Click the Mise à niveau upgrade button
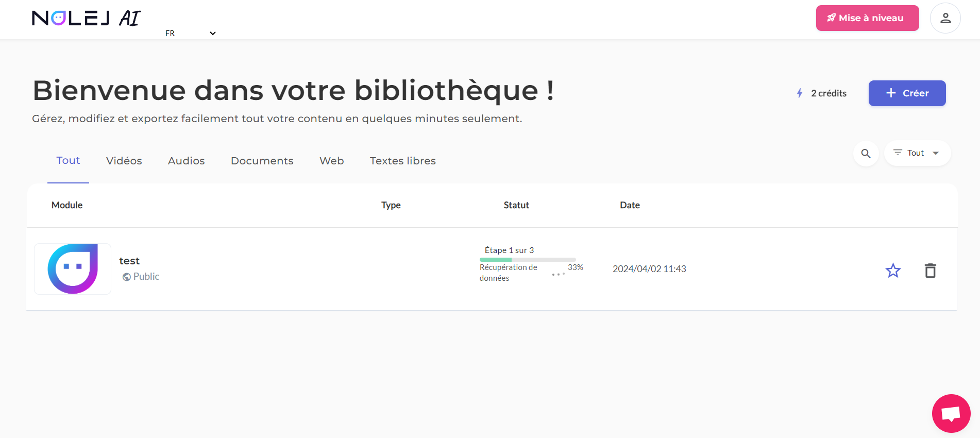The width and height of the screenshot is (980, 438). (x=867, y=18)
